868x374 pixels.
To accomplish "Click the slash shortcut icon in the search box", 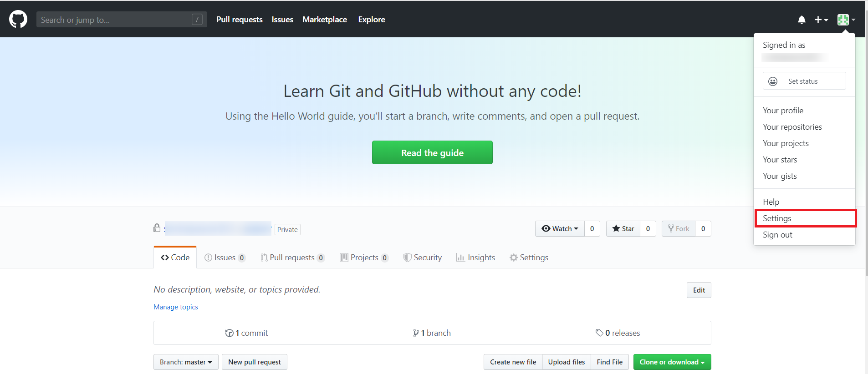I will tap(197, 20).
